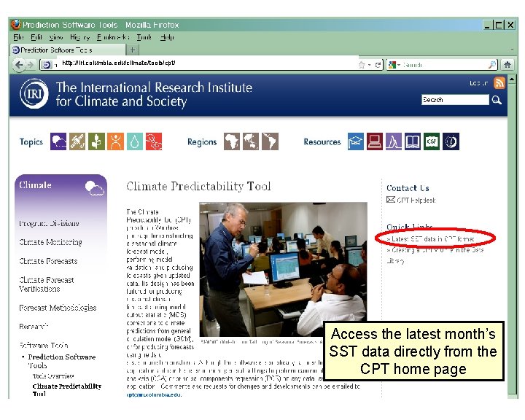Click the CPT Helpdesk contact link
The height and width of the screenshot is (420, 525).
point(416,201)
